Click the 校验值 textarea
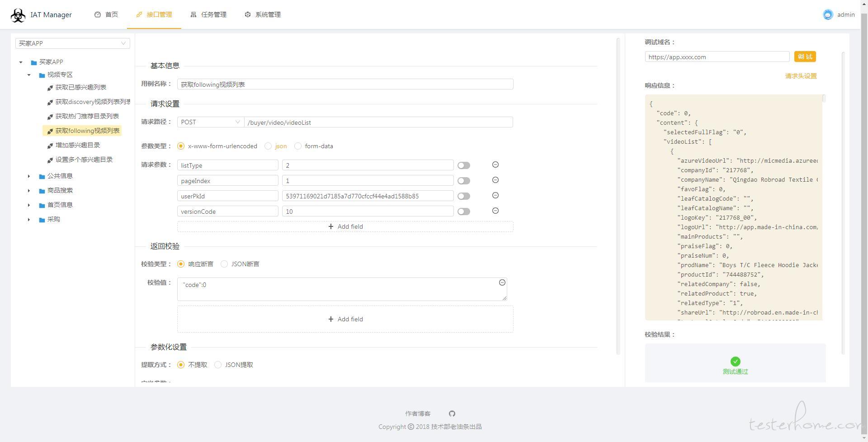 click(x=342, y=289)
